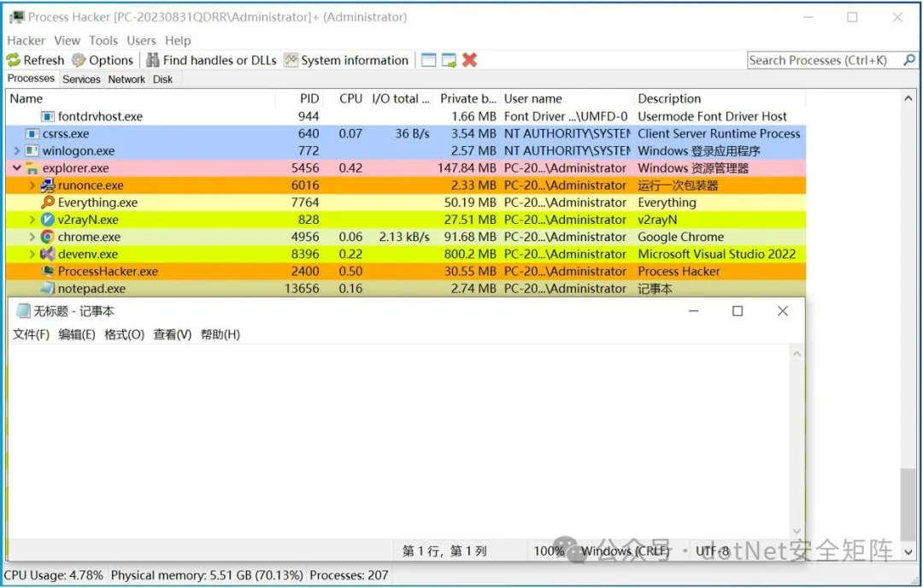Click in the Notepad text area

pos(398,442)
